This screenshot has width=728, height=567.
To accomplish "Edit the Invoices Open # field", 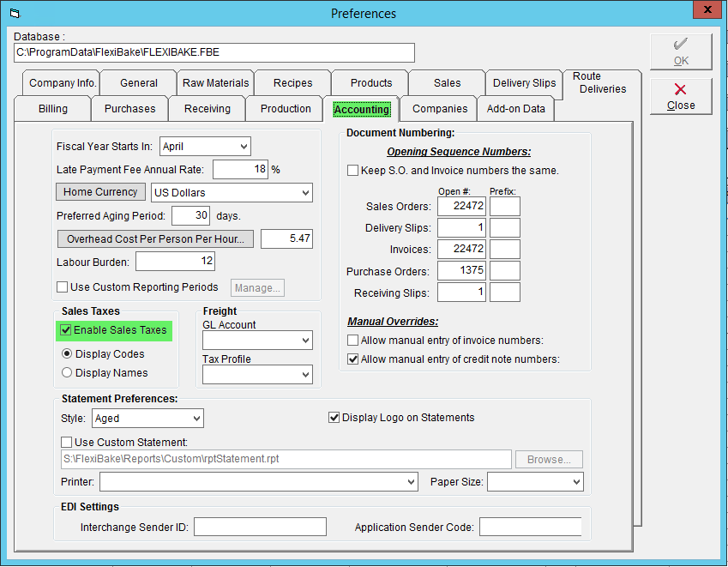I will 461,249.
